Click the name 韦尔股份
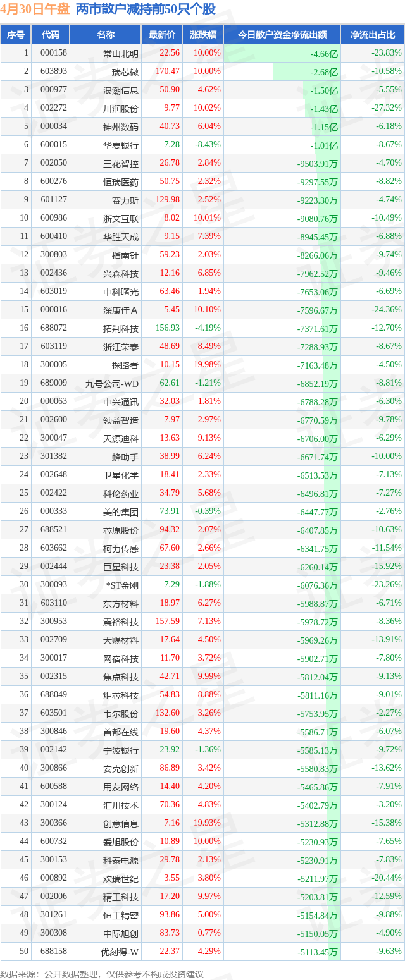 [121, 713]
